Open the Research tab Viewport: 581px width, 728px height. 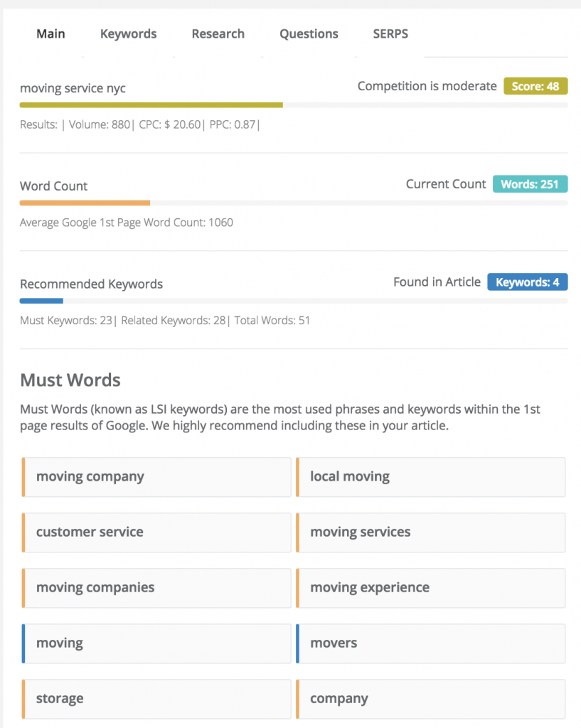coord(218,34)
